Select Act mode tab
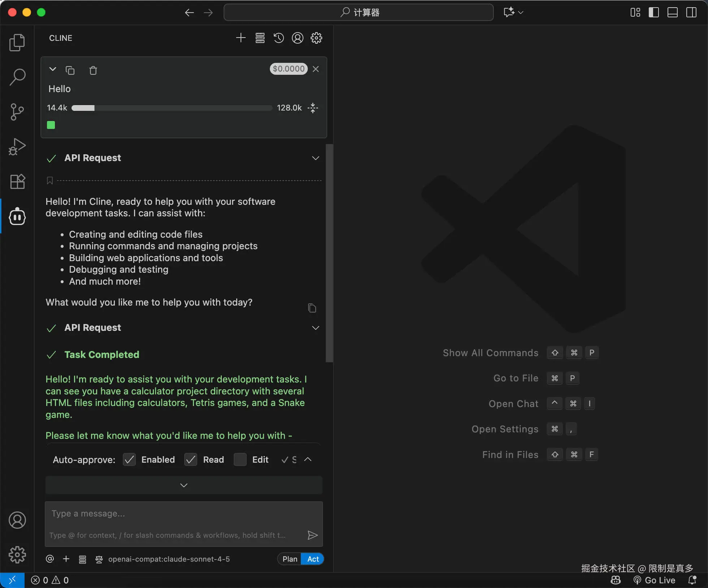 tap(313, 559)
